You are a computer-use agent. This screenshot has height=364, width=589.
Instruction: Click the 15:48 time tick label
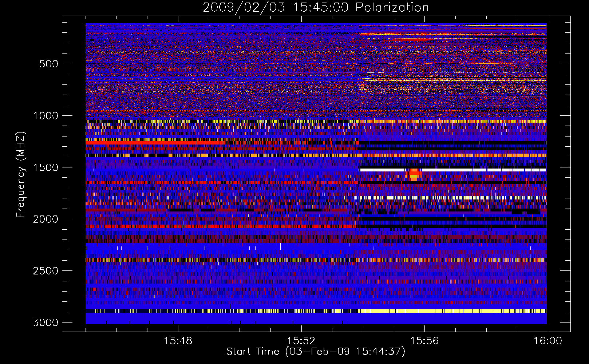click(x=178, y=341)
